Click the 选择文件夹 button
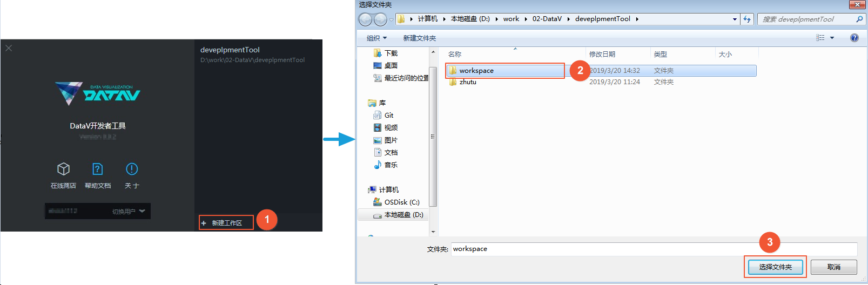This screenshot has height=285, width=868. click(775, 267)
